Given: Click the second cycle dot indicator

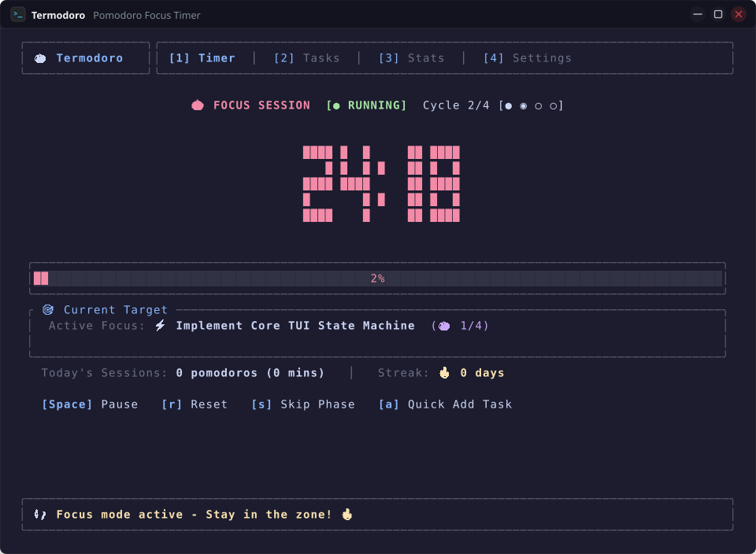Looking at the screenshot, I should (x=523, y=106).
